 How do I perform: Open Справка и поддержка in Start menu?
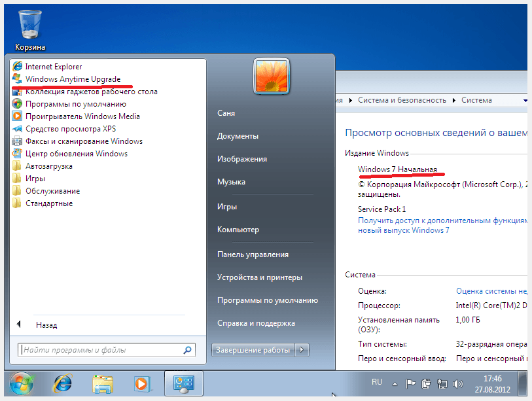tap(256, 323)
